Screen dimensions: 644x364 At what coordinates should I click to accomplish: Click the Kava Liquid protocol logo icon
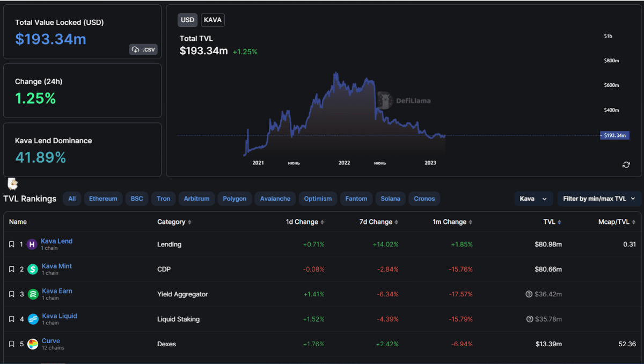33,319
